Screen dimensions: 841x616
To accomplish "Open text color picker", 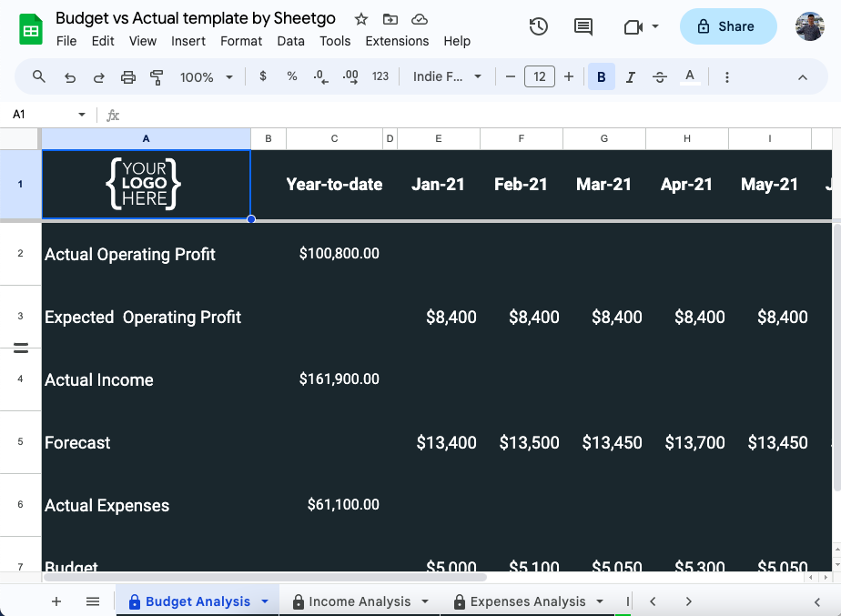I will (x=690, y=76).
